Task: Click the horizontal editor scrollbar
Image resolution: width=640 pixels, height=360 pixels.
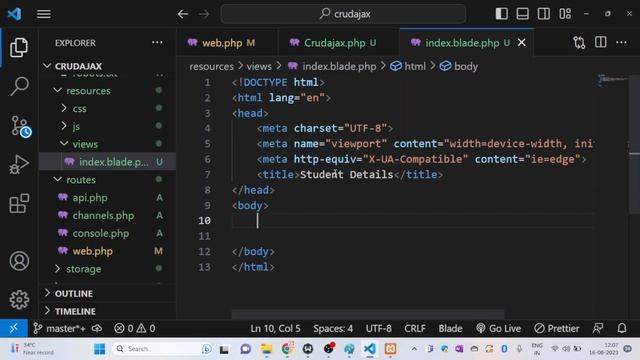Action: click(368, 314)
